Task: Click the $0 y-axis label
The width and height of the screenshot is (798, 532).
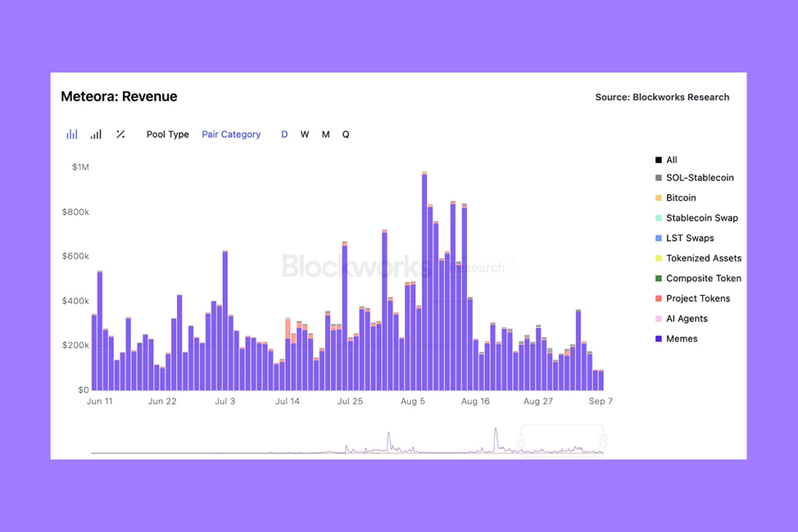Action: tap(83, 389)
